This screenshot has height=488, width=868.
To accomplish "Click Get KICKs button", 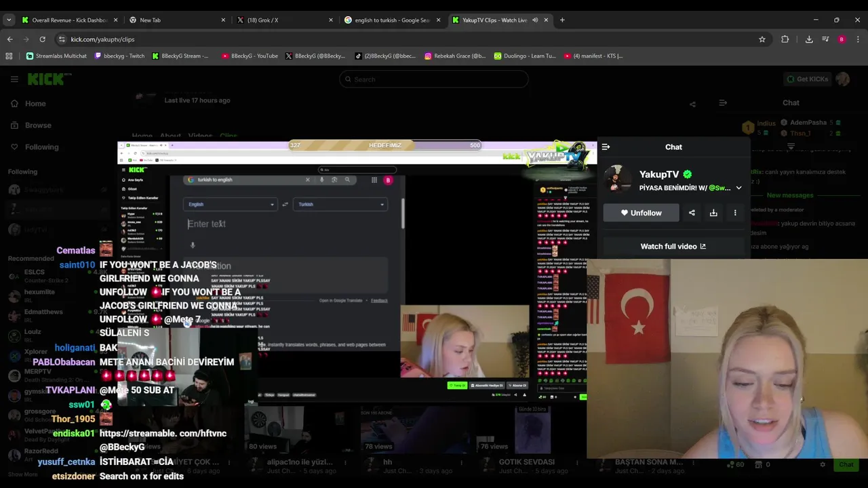I will click(x=807, y=79).
